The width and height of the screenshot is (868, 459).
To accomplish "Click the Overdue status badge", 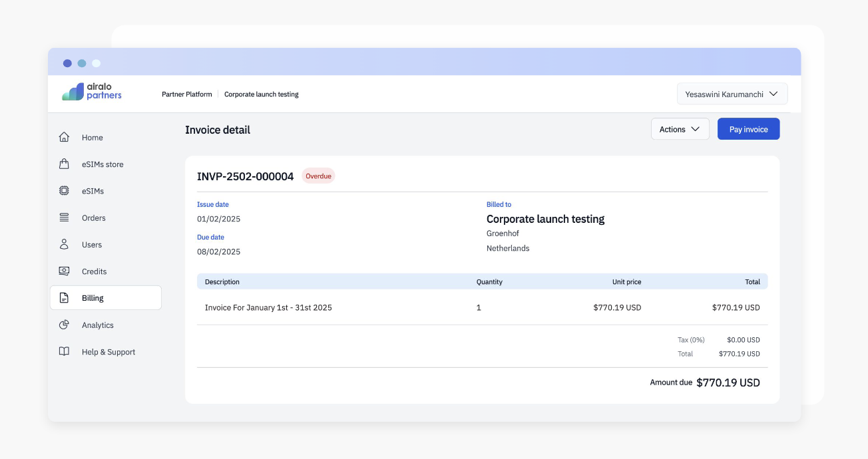I will pos(318,176).
